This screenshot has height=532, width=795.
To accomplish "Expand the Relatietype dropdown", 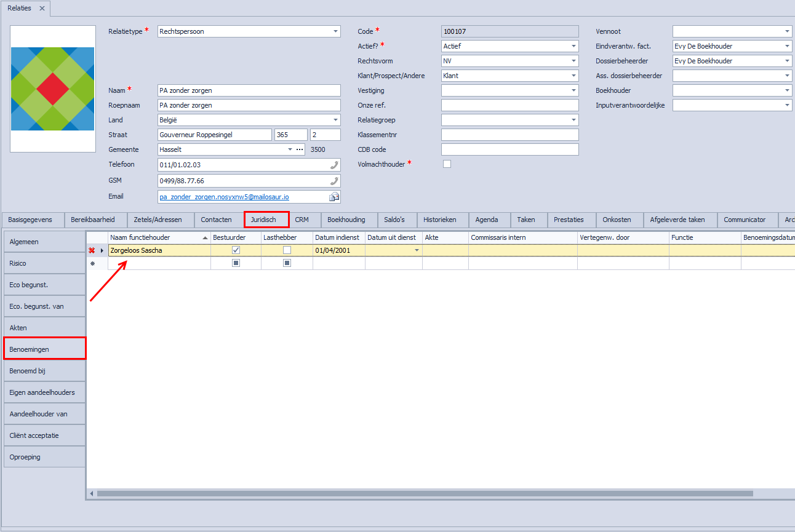I will coord(335,31).
